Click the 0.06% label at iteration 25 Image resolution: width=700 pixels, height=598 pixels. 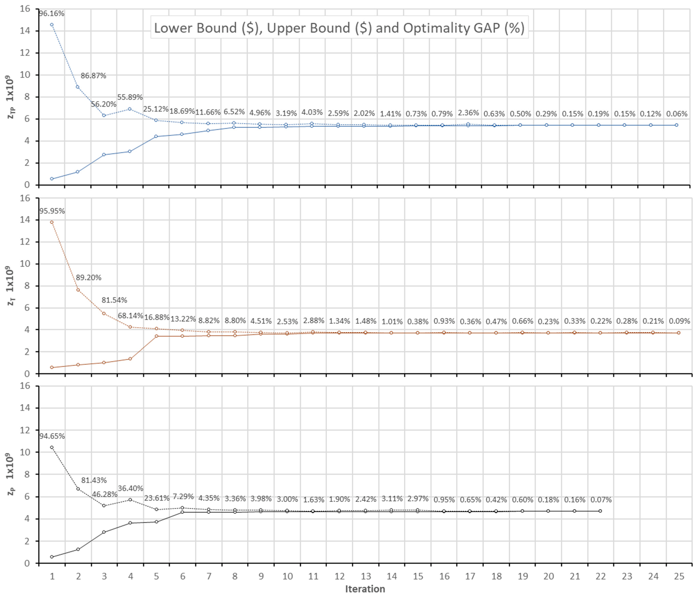coord(677,114)
